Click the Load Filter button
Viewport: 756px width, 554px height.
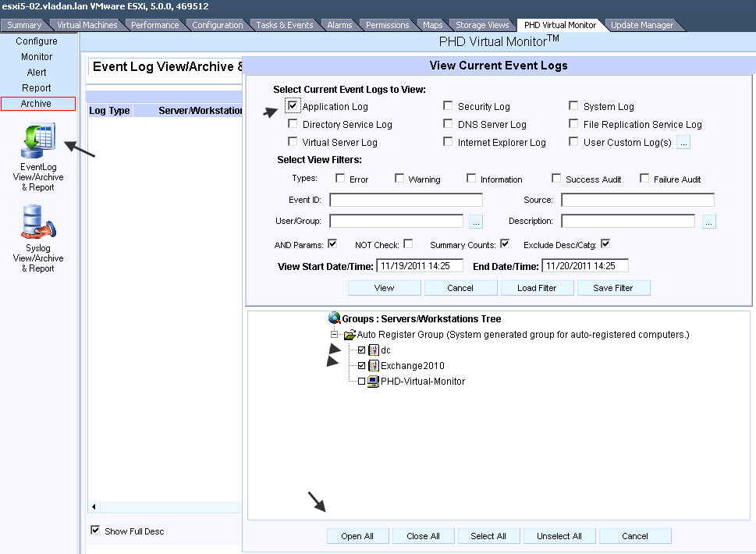(537, 288)
